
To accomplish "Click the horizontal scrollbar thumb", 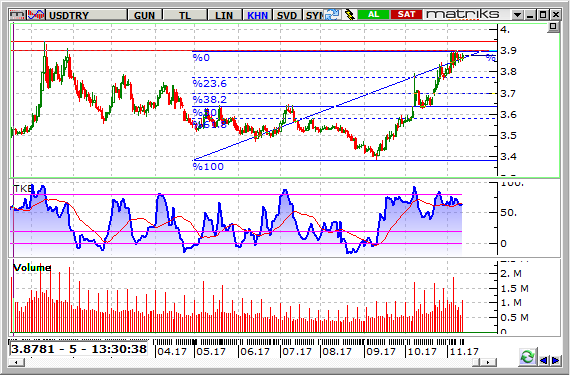I will (476, 362).
